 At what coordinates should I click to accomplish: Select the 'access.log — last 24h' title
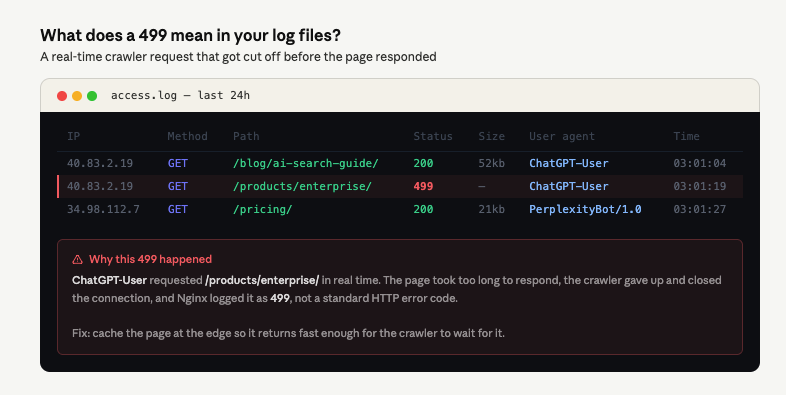coord(180,95)
